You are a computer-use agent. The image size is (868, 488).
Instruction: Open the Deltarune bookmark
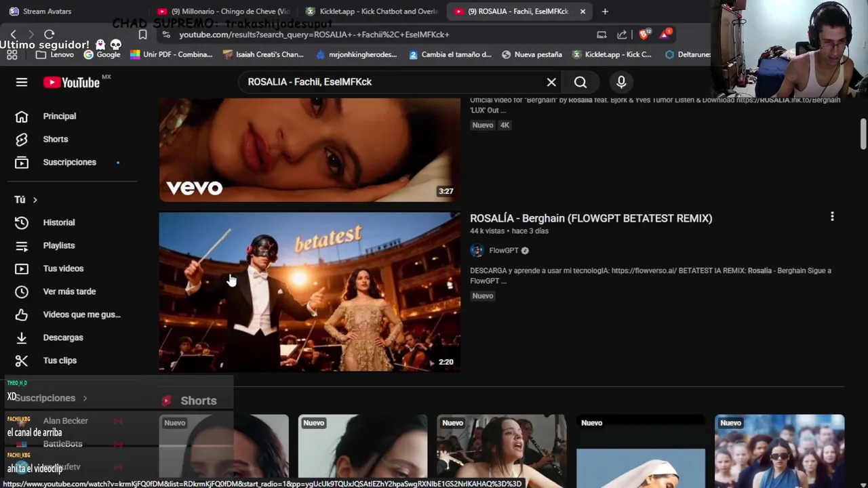pos(688,54)
